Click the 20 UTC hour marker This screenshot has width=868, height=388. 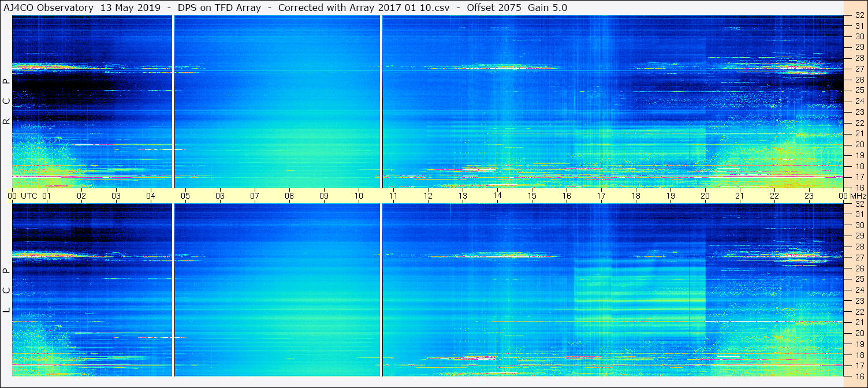[705, 196]
